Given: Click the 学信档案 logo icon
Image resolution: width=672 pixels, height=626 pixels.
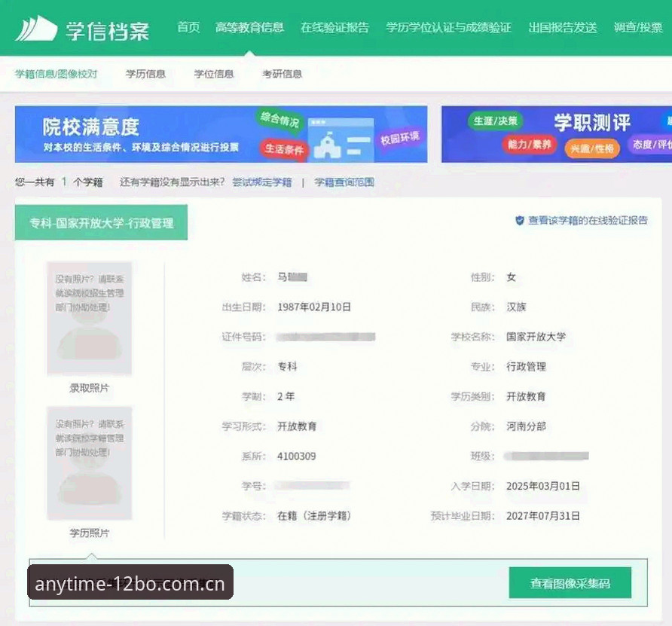Looking at the screenshot, I should (x=36, y=29).
